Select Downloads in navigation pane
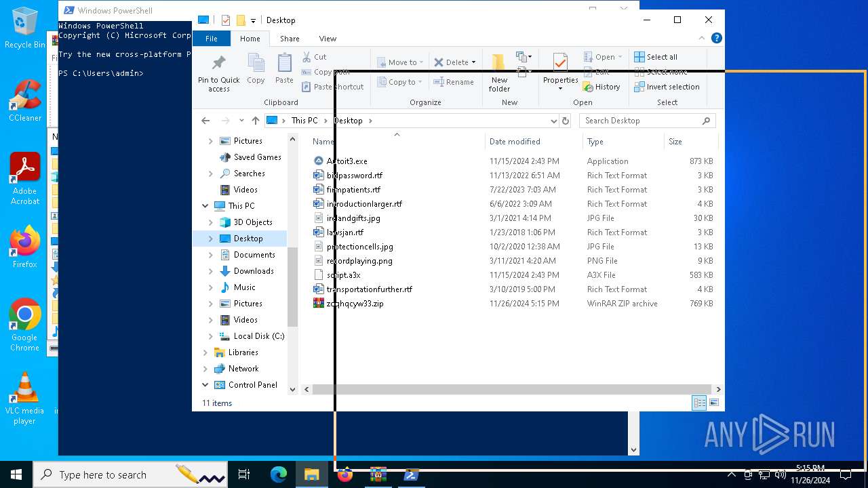The image size is (868, 488). (254, 271)
